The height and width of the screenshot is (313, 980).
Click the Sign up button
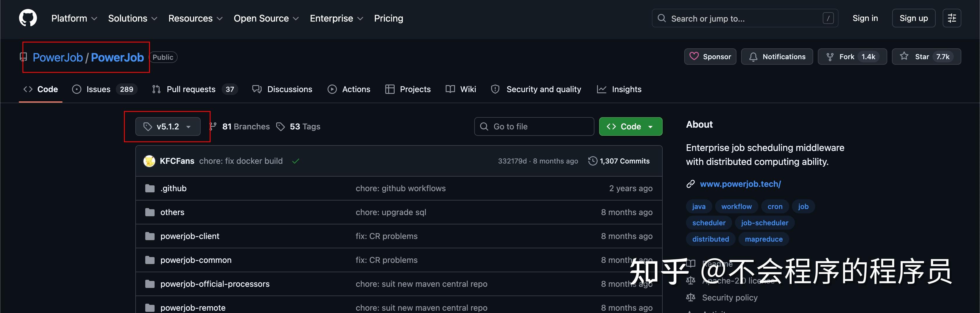point(914,18)
